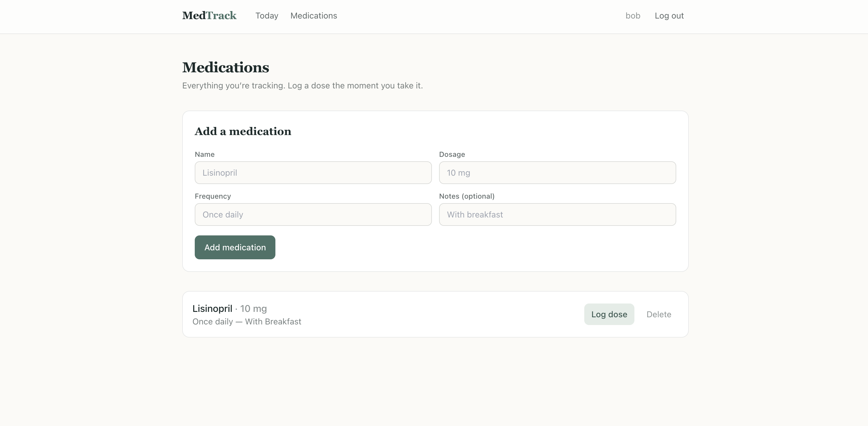Focus the medication Name field
The height and width of the screenshot is (426, 868).
coord(313,173)
